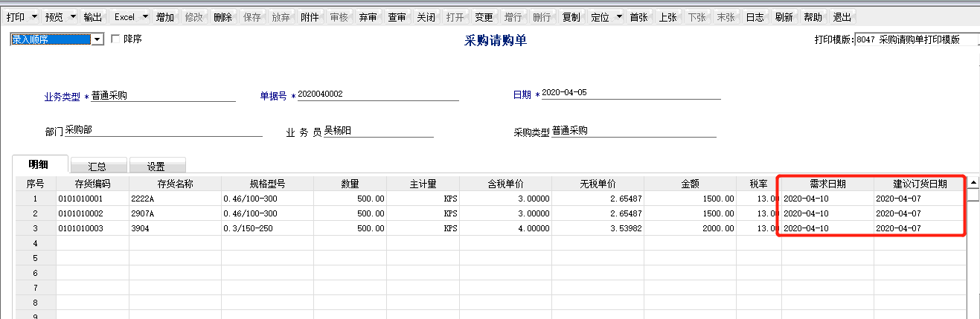Click 复制 to copy the document
The image size is (980, 319).
point(571,17)
